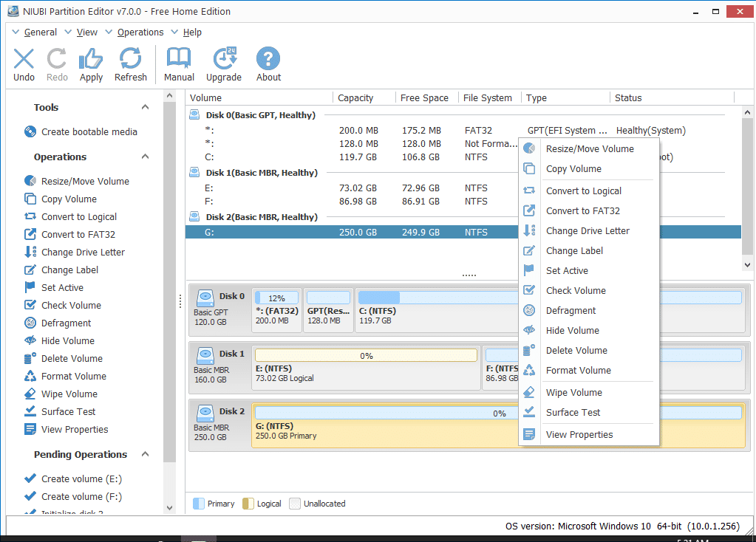Open the General menu dropdown arrow
756x542 pixels.
pos(16,32)
